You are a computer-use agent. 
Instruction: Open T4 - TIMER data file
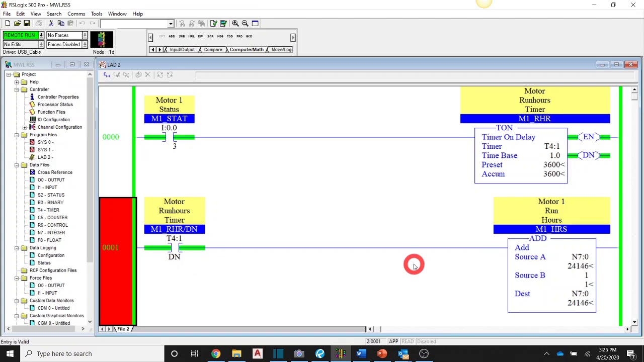click(48, 210)
